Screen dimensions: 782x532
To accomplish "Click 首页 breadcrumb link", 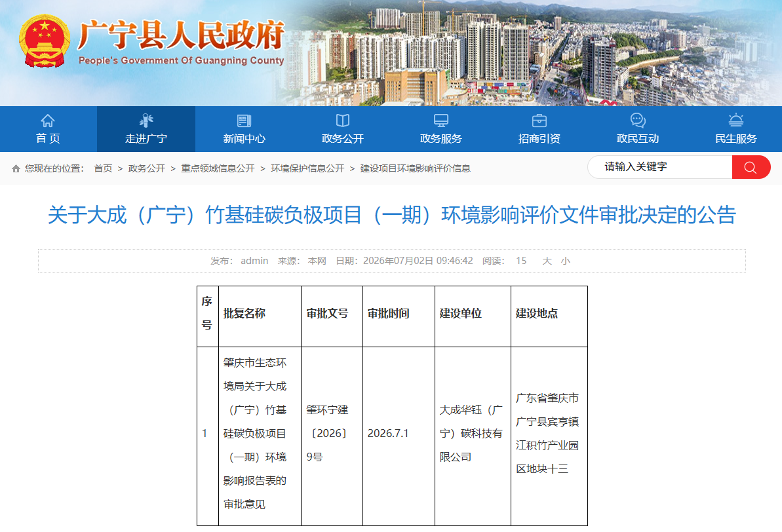I will click(103, 168).
